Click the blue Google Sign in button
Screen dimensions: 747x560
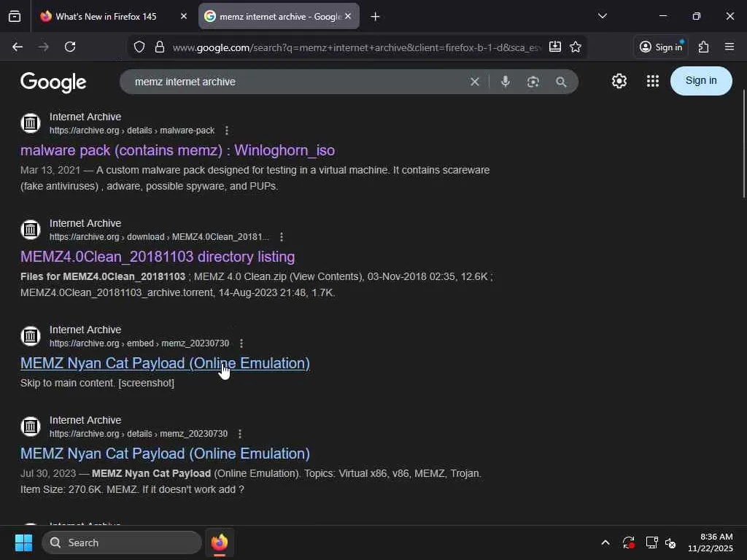click(x=701, y=80)
